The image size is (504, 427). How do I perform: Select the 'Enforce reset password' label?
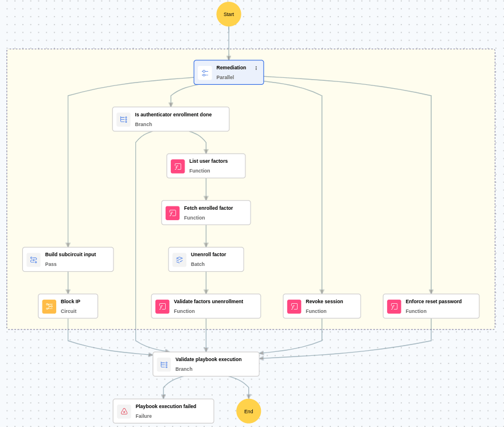coord(433,301)
